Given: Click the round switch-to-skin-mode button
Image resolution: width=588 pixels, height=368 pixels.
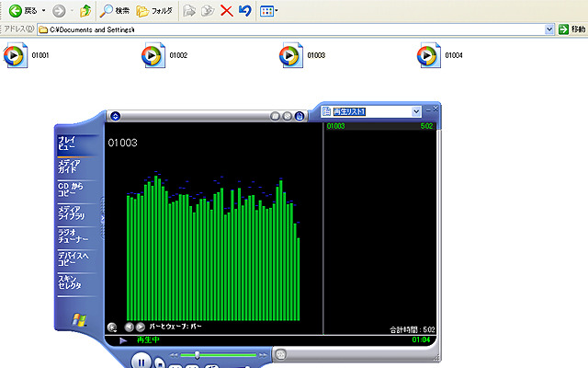Looking at the screenshot, I should click(x=280, y=354).
